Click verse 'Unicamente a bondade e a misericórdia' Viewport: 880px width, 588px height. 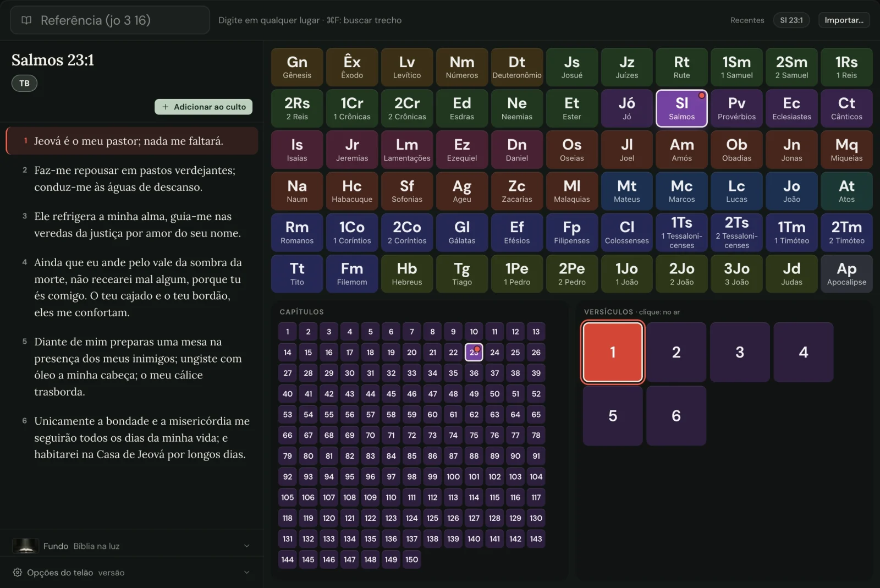coord(132,437)
